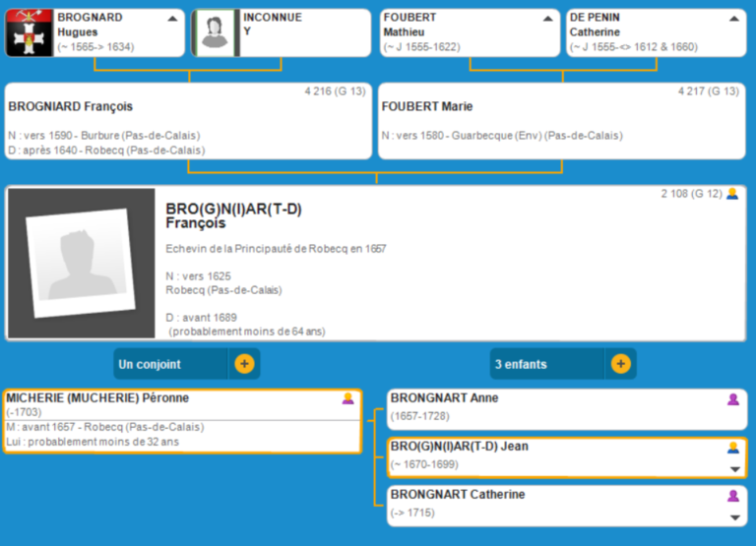Expand ancestors of BROGNARD Hugues with up arrow

pos(172,19)
